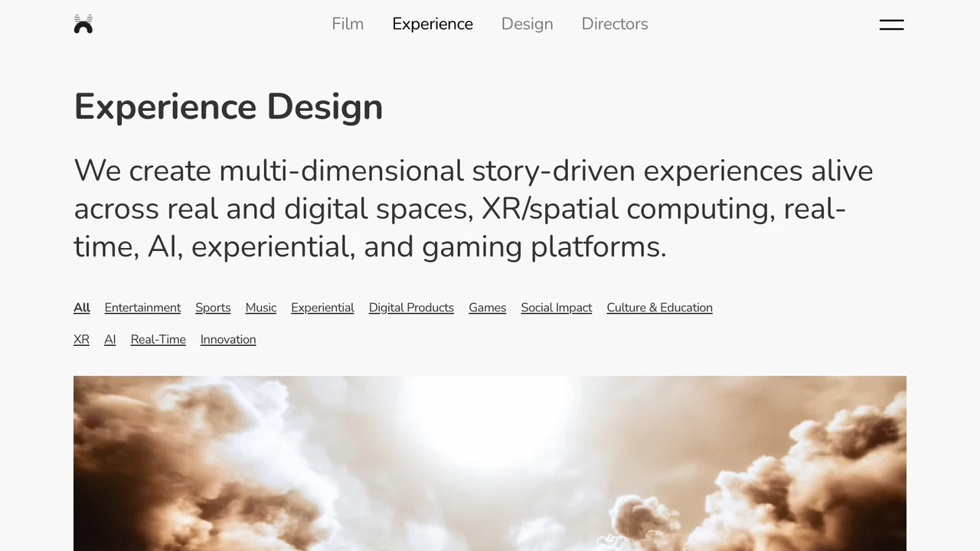Filter by Games category
The width and height of the screenshot is (980, 551).
click(488, 308)
